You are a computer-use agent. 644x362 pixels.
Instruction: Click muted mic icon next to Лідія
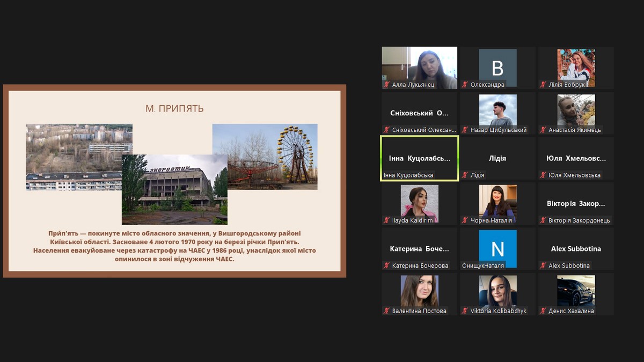tap(465, 175)
